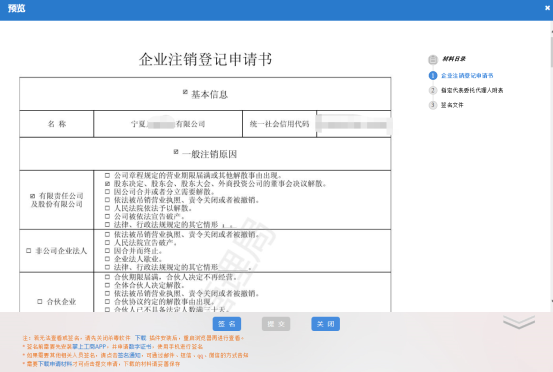
Task: Open 企业注销登记申请书 in the materials list
Action: 467,75
